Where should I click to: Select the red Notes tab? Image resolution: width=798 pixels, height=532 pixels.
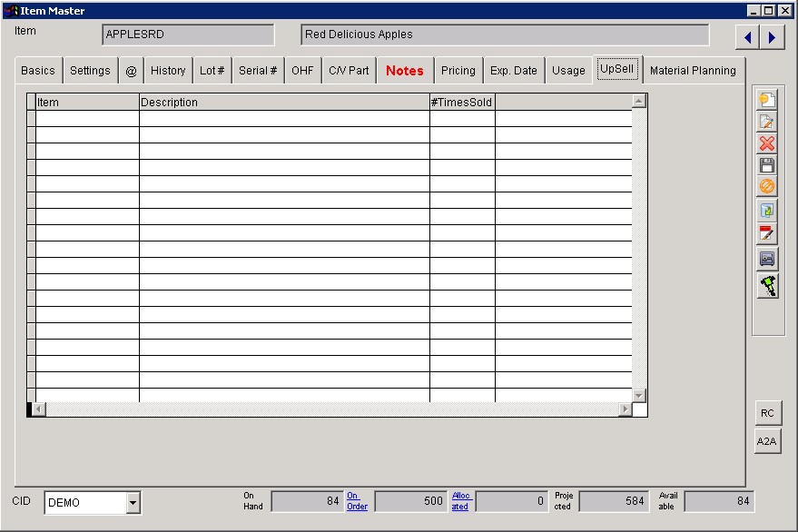405,71
